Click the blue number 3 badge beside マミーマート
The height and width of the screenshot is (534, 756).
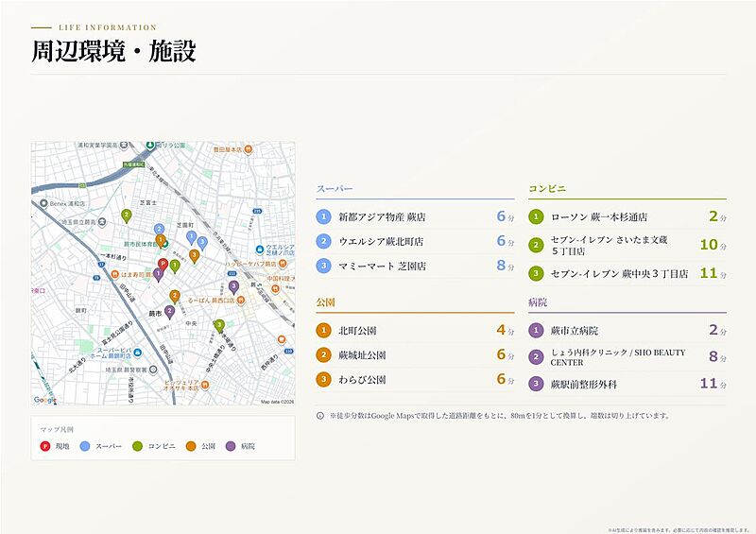[x=323, y=266]
